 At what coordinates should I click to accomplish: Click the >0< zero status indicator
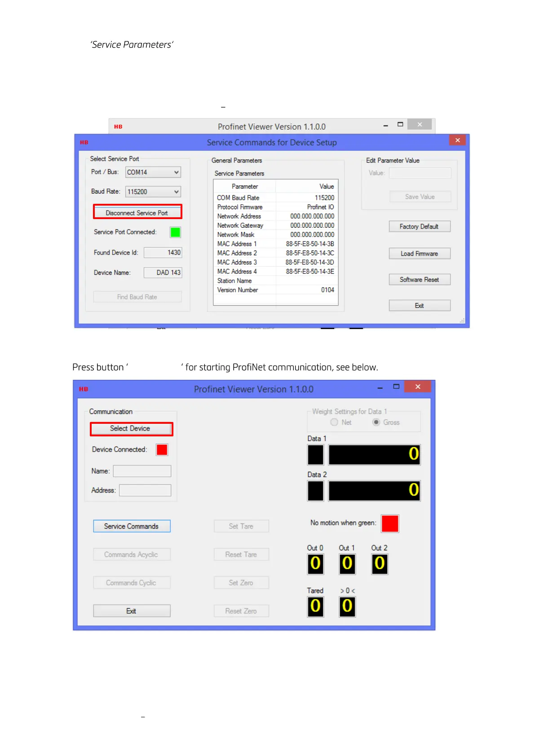tap(347, 607)
